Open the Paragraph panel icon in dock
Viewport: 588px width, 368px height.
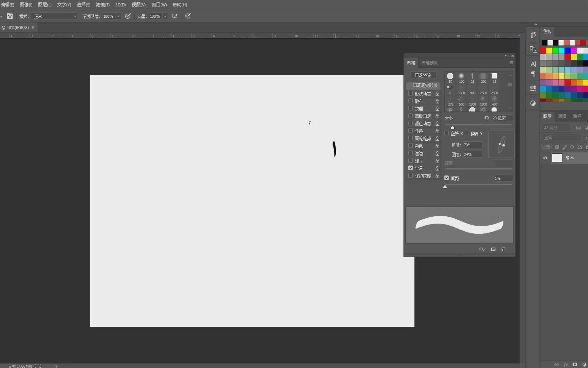(533, 74)
